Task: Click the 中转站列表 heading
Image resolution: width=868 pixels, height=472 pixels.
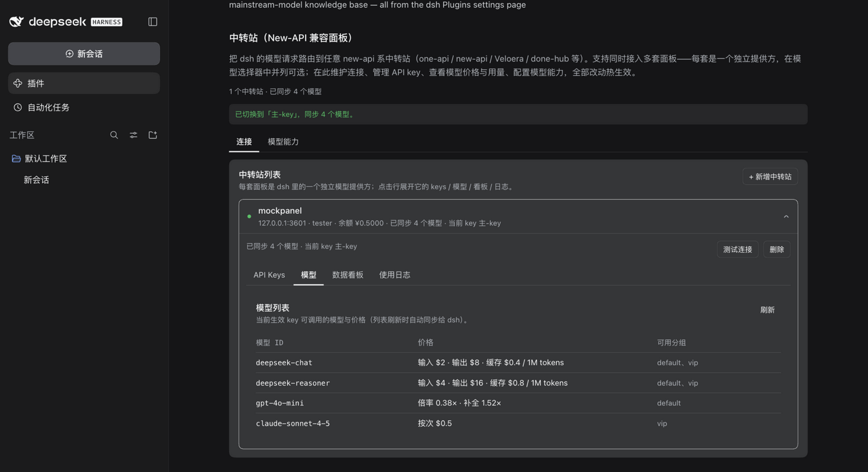Action: coord(260,175)
